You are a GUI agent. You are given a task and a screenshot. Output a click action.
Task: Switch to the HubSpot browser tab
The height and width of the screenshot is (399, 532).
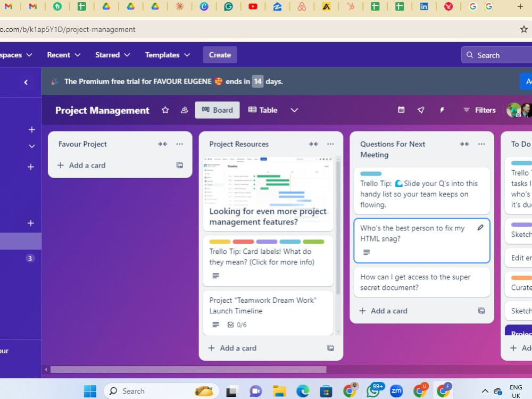351,6
